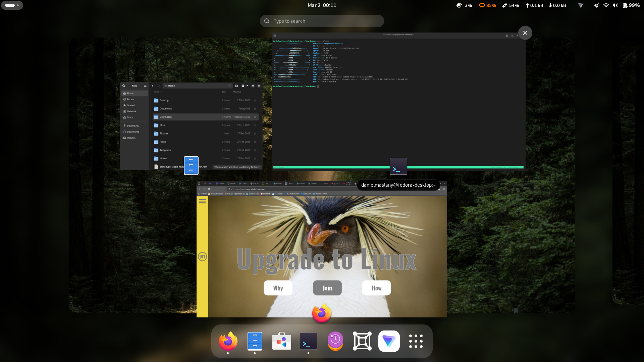The image size is (644, 362).
Task: Select Home in Files sidebar
Action: click(134, 94)
